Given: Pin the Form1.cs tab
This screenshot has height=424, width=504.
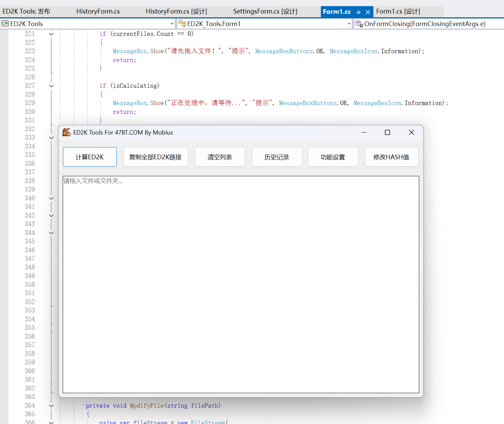Looking at the screenshot, I should [x=358, y=12].
